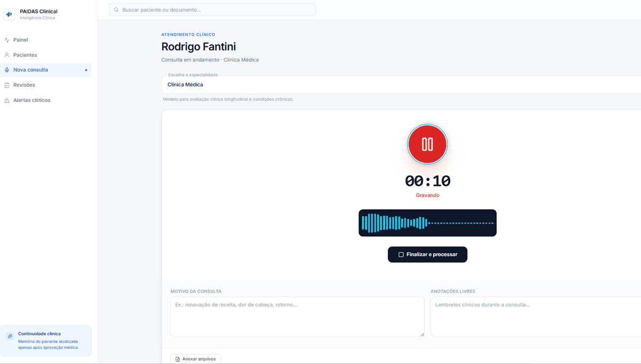Viewport: 641px width, 364px height.
Task: Click into the Motivo da consulta text area
Action: click(298, 316)
